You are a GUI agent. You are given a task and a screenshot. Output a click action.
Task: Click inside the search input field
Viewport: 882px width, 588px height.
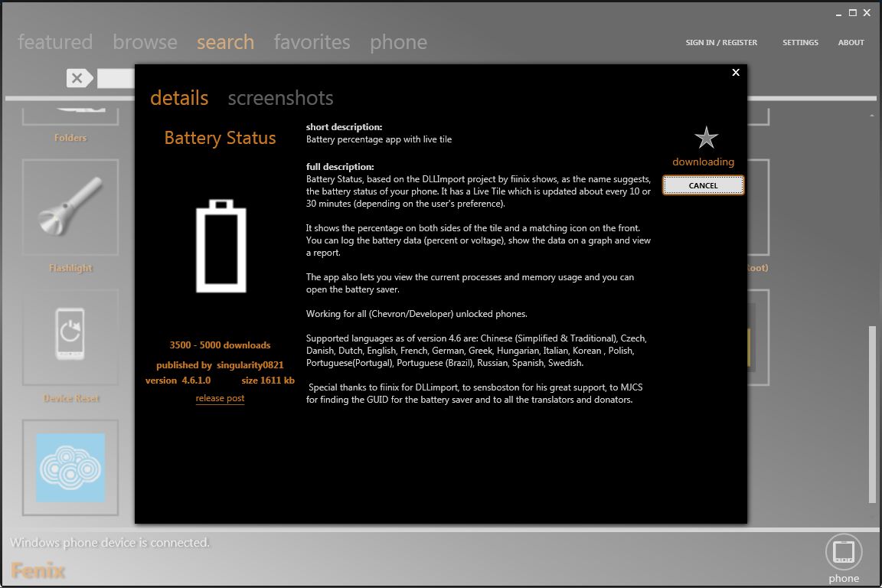(116, 78)
